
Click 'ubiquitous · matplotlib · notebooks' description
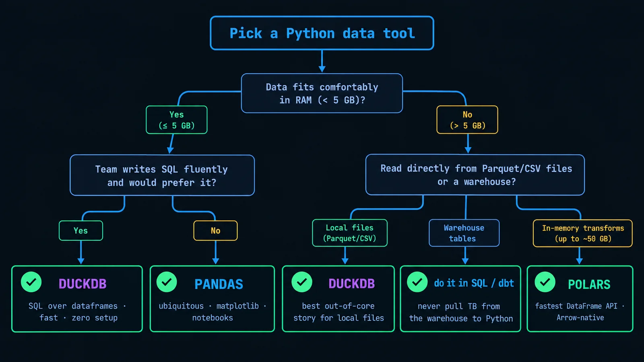[x=213, y=312]
